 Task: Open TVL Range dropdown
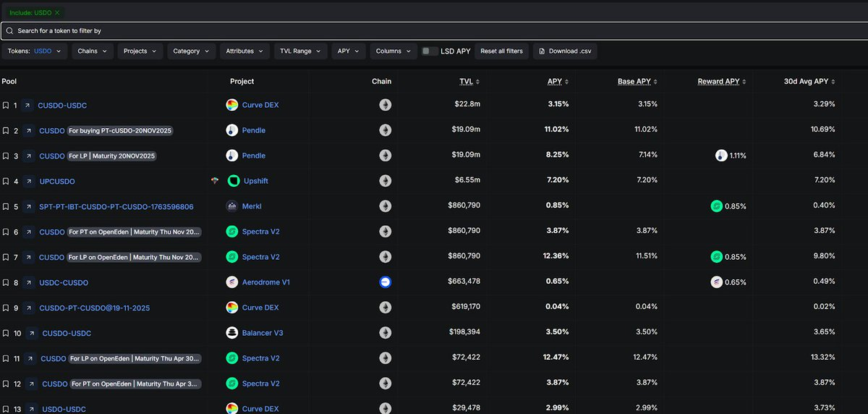pos(300,51)
